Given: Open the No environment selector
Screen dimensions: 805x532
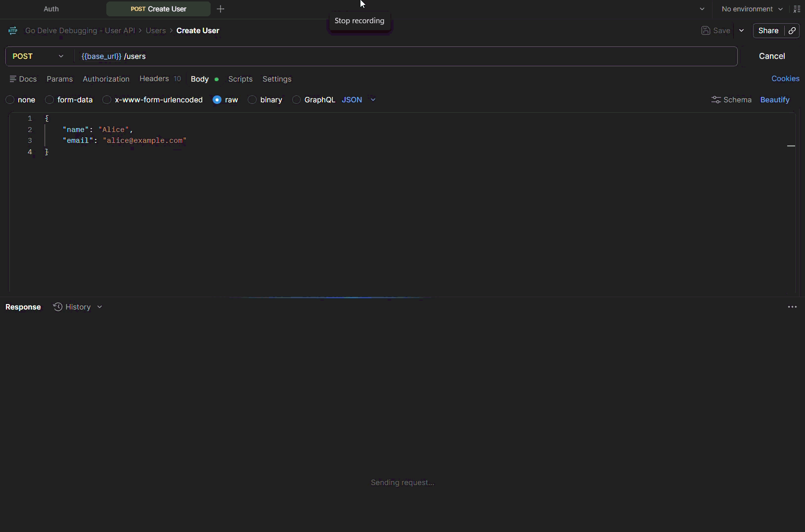Looking at the screenshot, I should click(752, 9).
